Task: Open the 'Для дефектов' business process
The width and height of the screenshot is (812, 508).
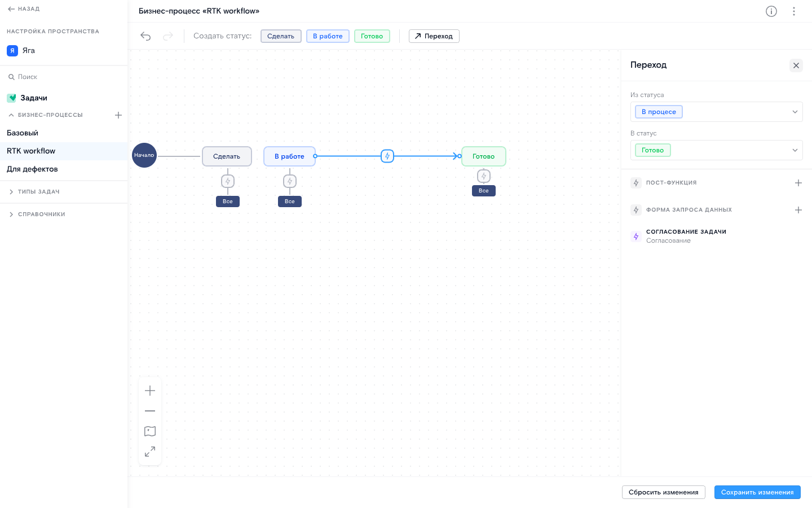Action: [x=32, y=169]
